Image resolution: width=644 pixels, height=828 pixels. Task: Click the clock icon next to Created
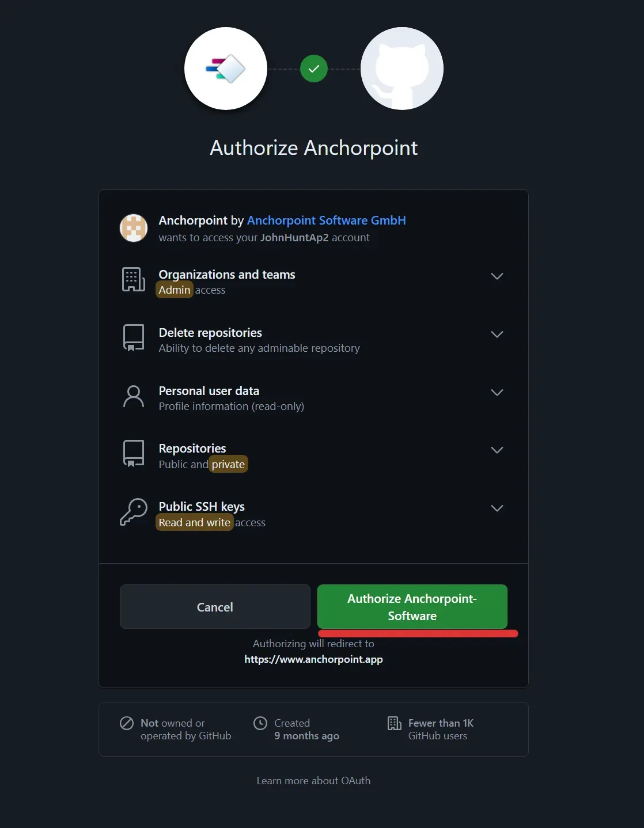[261, 723]
